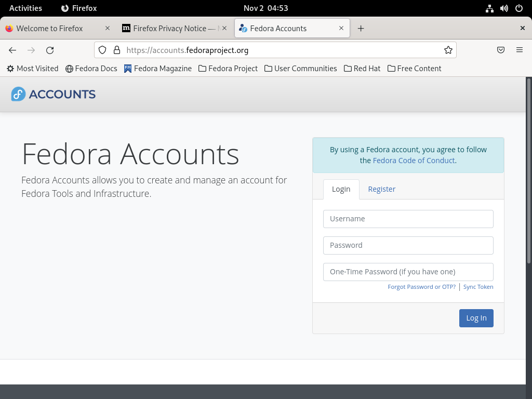
Task: Close the Fedora Accounts tab
Action: click(x=341, y=28)
